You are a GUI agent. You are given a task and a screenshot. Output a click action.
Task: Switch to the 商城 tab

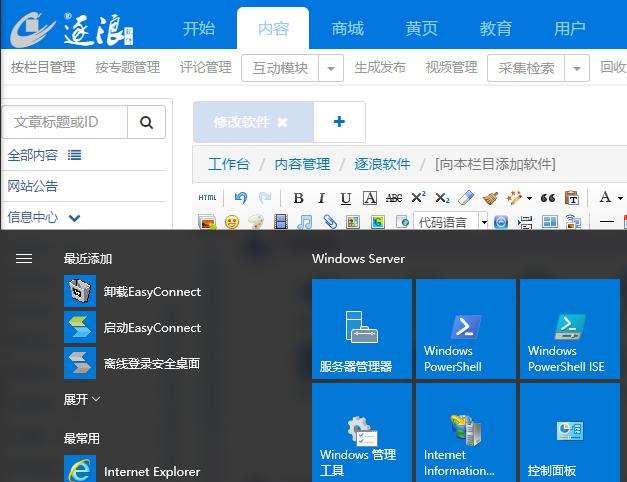click(x=347, y=29)
